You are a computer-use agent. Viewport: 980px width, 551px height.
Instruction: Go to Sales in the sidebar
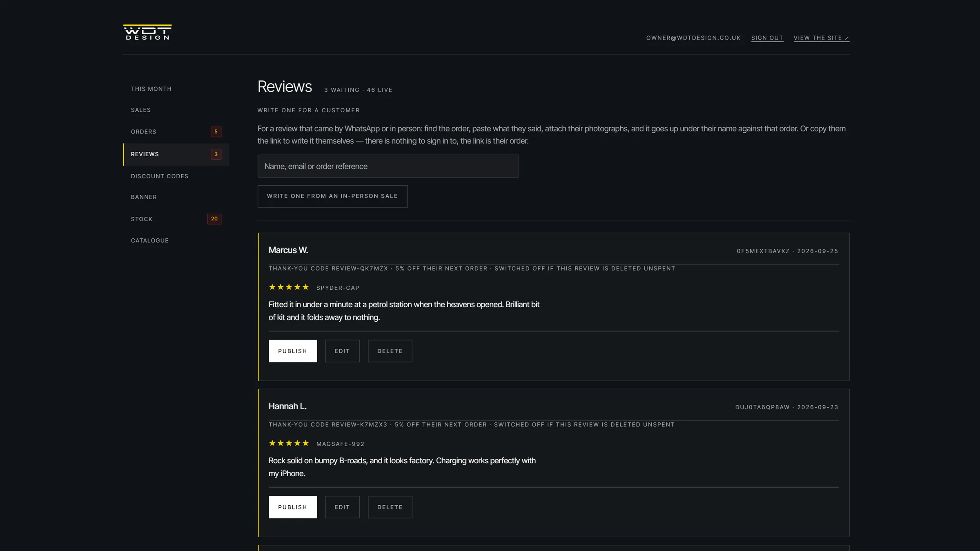pos(176,110)
